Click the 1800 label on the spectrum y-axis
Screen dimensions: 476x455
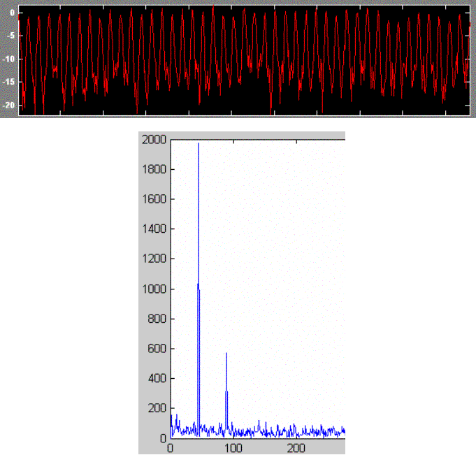(x=154, y=169)
